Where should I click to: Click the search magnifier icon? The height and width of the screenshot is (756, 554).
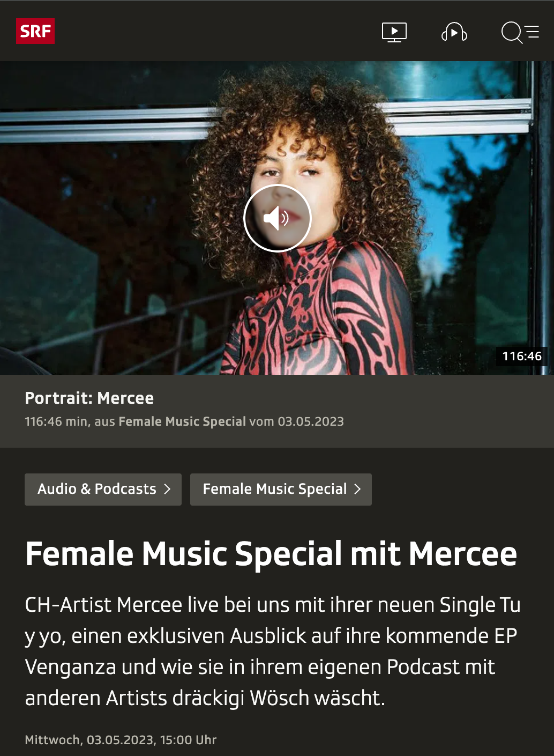tap(512, 32)
